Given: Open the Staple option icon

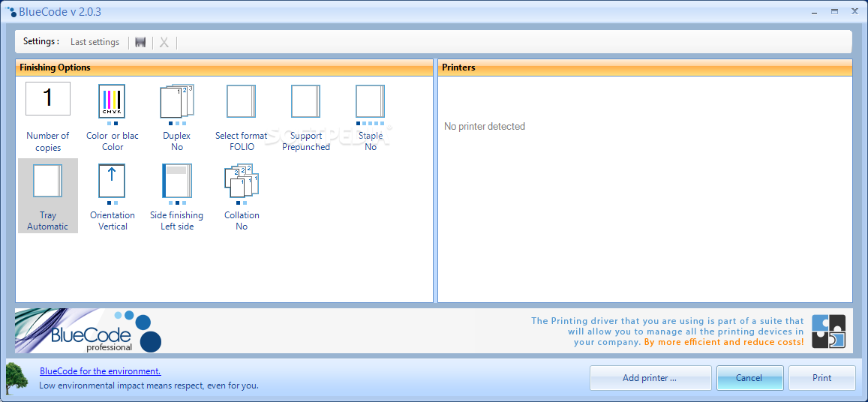Looking at the screenshot, I should point(371,101).
